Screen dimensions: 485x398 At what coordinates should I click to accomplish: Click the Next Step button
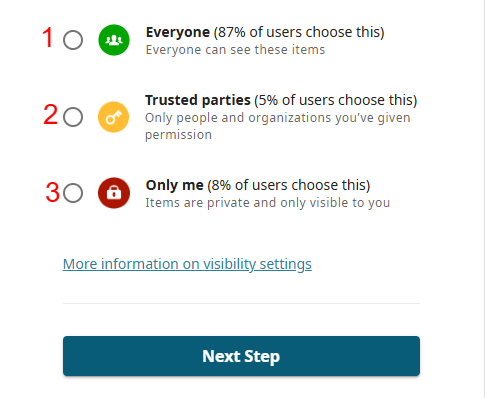[x=241, y=356]
